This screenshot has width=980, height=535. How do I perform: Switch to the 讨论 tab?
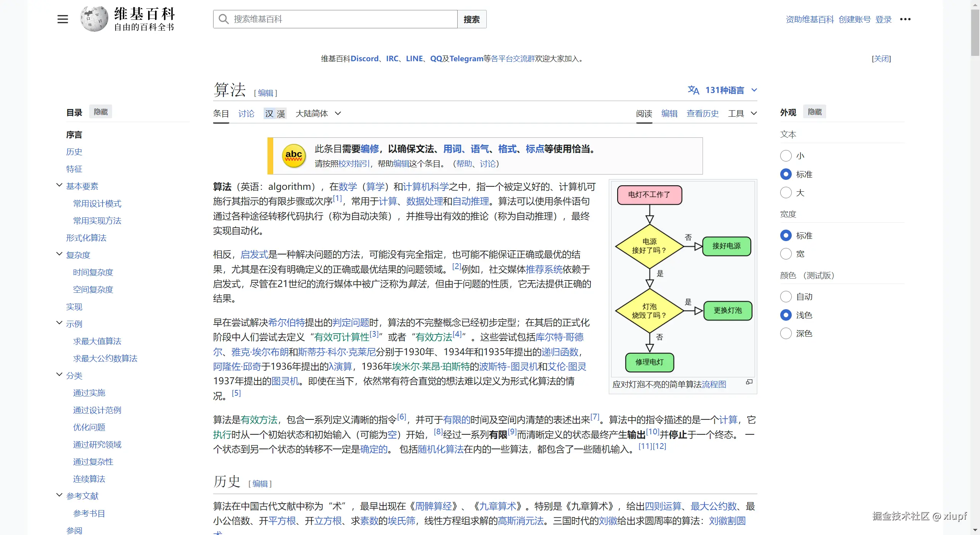tap(246, 114)
